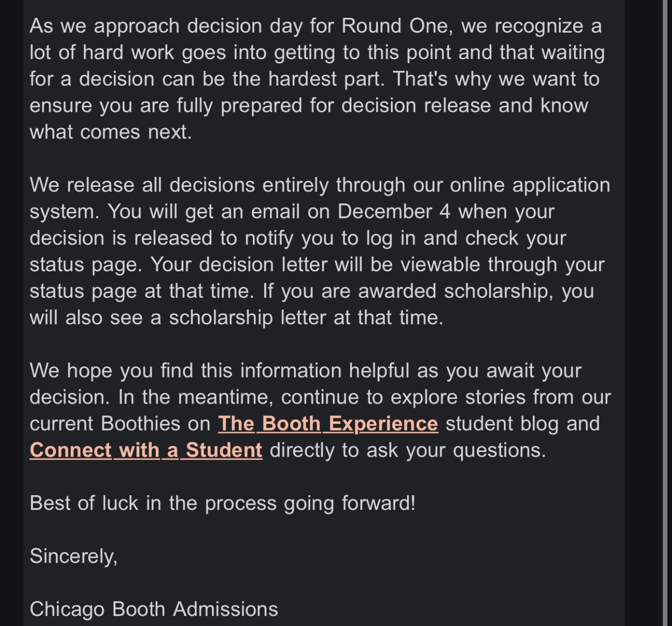Image resolution: width=672 pixels, height=626 pixels.
Task: Click the "Best of luck" sentence
Action: (222, 503)
